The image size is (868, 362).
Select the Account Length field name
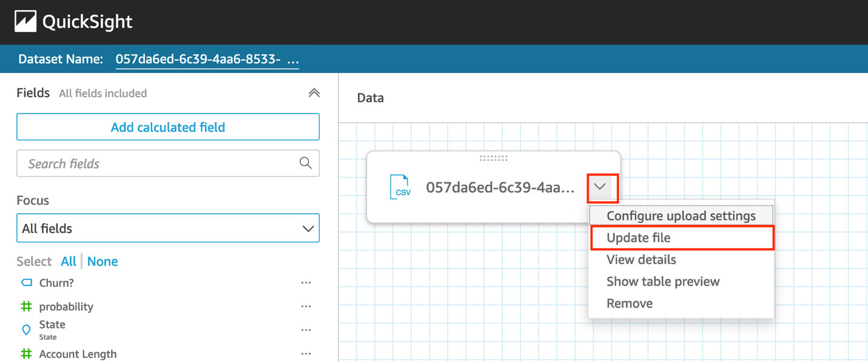(x=78, y=353)
